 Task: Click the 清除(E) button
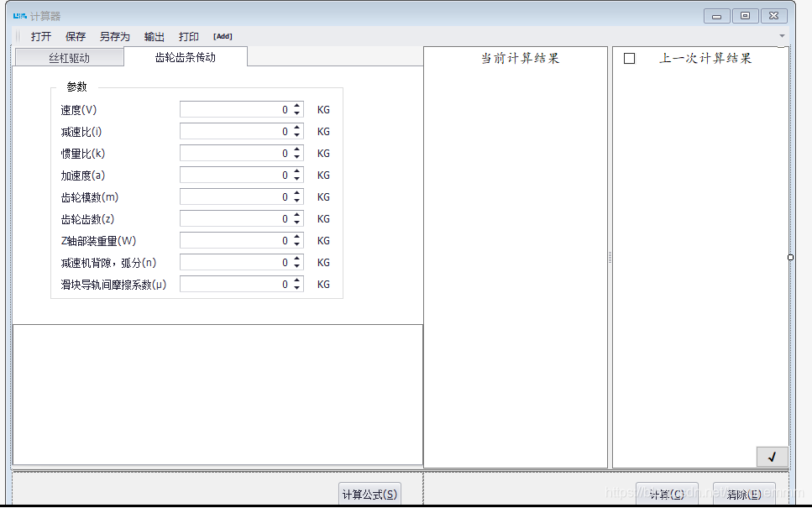[744, 495]
